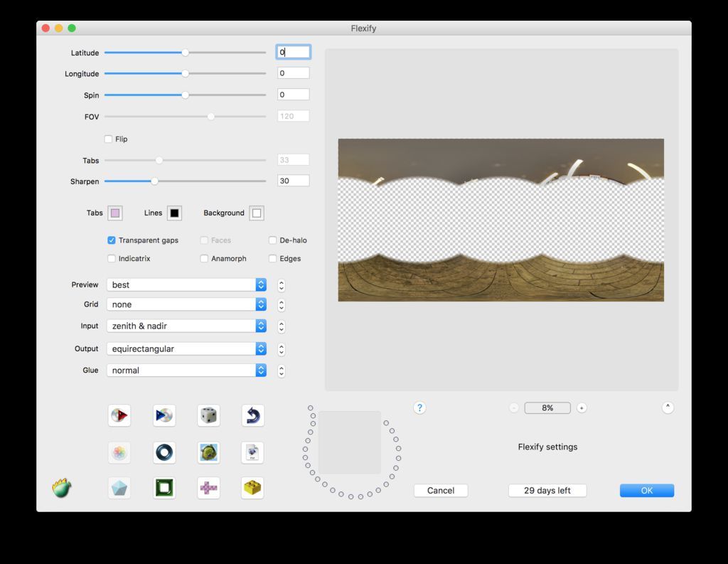Click the blue arrow disc save-settings icon
The height and width of the screenshot is (564, 728).
(164, 415)
